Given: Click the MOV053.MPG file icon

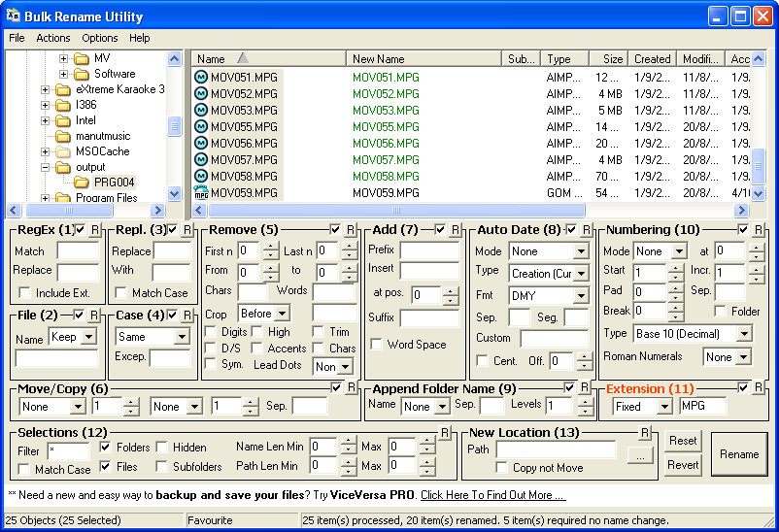Looking at the screenshot, I should tap(201, 111).
